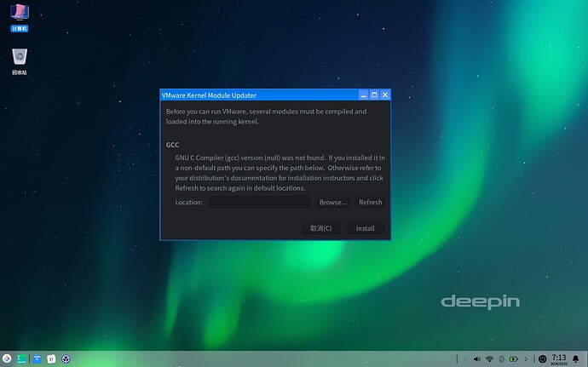Screen dimensions: 588x367
Task: Click the battery status tray icon
Action: 514,359
